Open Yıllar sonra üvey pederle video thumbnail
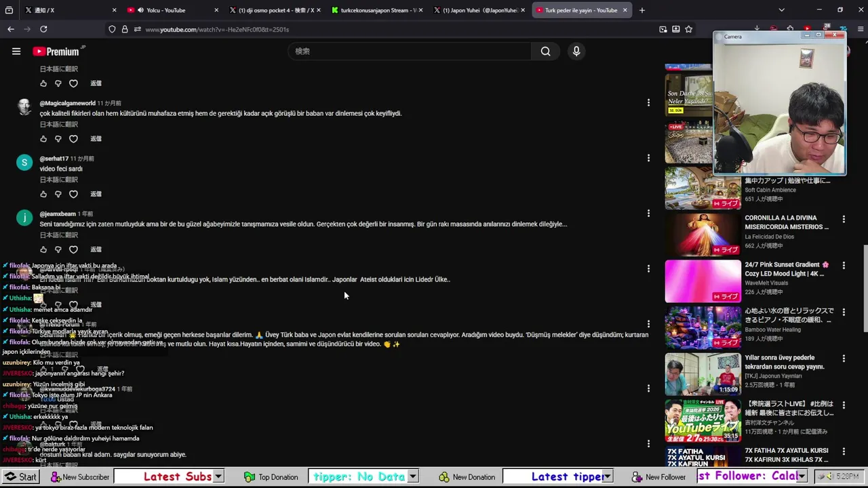This screenshot has width=868, height=488. (x=703, y=374)
